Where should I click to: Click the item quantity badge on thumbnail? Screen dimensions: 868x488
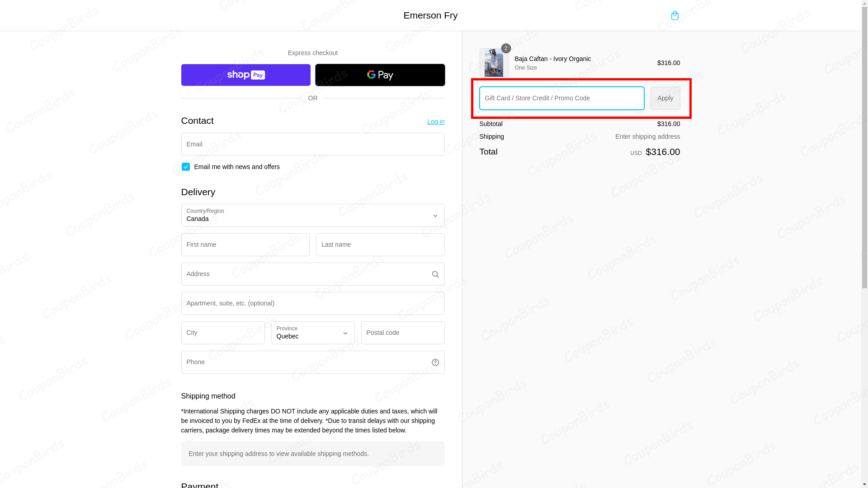click(x=506, y=48)
